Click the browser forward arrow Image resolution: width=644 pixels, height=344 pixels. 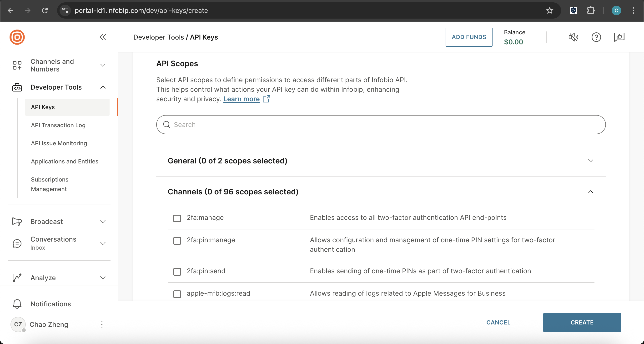tap(27, 10)
